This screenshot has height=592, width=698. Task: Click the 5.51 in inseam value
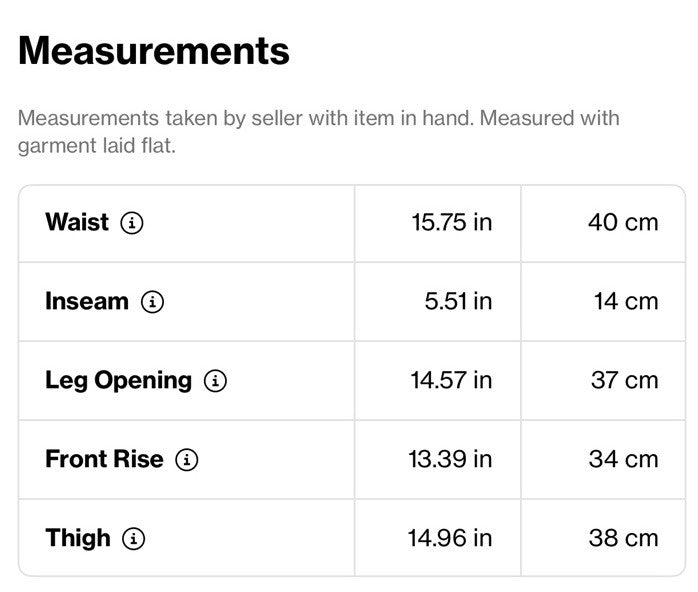coord(458,302)
